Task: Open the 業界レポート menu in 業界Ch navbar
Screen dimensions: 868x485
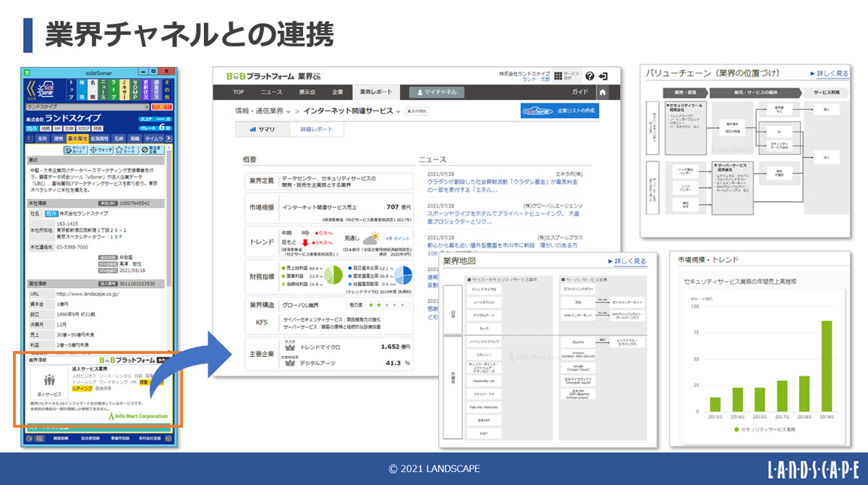Action: (x=376, y=92)
